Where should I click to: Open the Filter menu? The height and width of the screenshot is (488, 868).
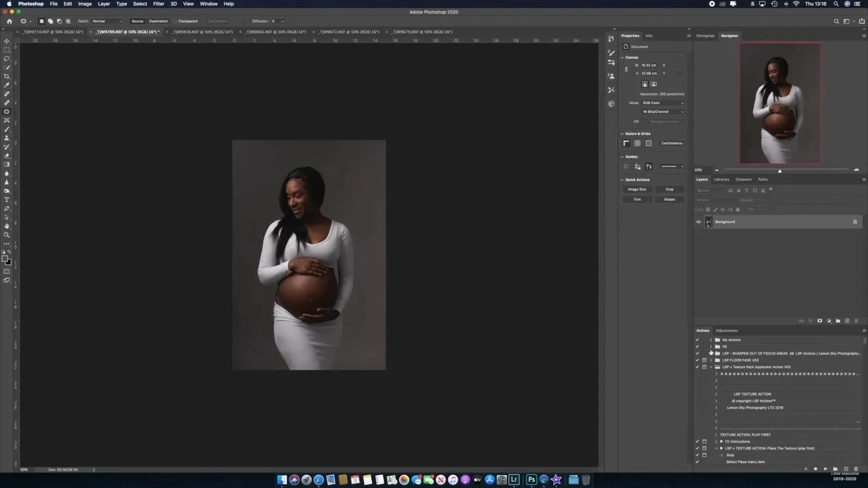click(x=158, y=4)
